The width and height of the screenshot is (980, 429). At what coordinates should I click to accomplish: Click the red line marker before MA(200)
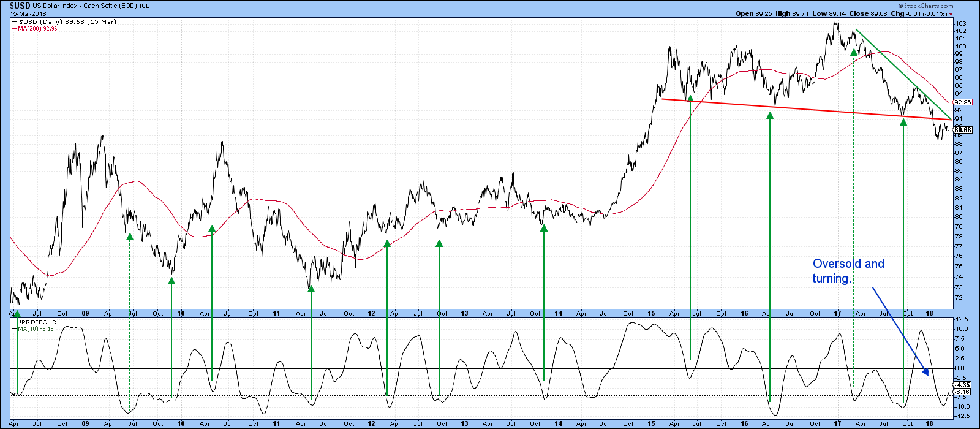point(15,29)
